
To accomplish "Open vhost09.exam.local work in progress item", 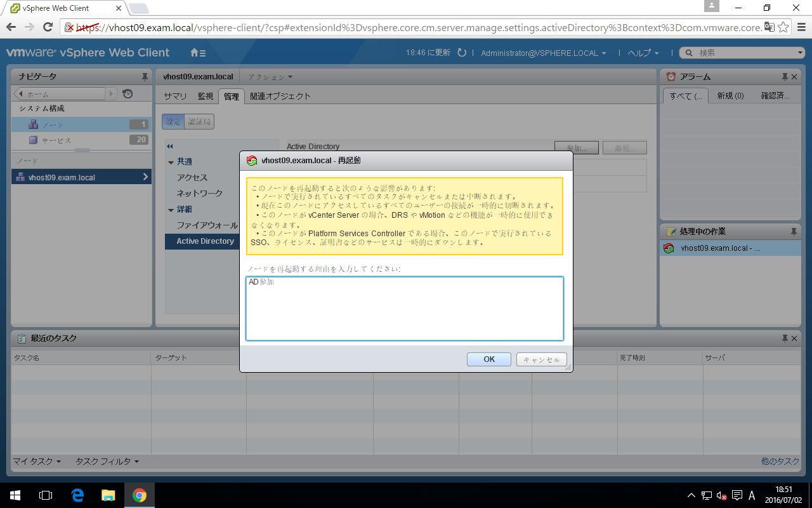I will [x=730, y=248].
